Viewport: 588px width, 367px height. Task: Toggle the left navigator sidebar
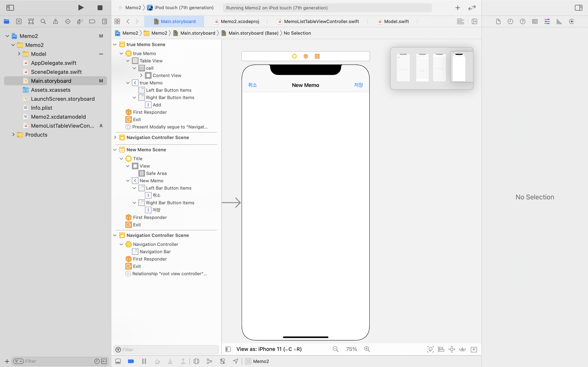point(10,8)
